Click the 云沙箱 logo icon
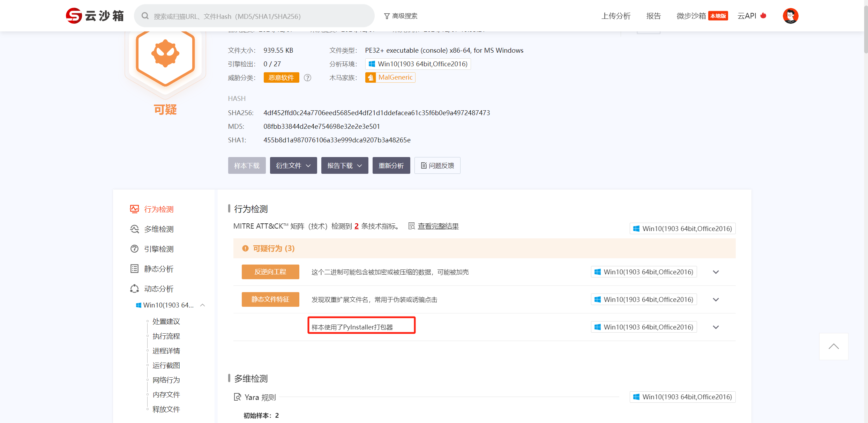 coord(74,16)
